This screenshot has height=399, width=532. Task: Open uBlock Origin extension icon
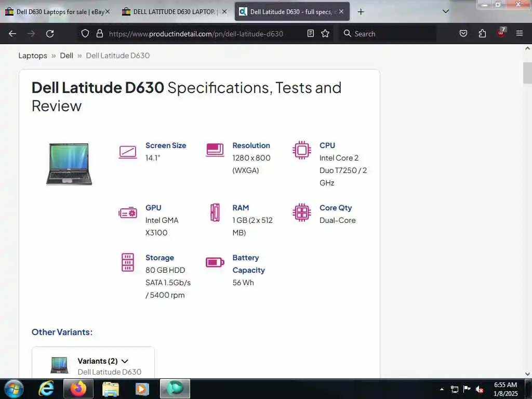click(501, 33)
